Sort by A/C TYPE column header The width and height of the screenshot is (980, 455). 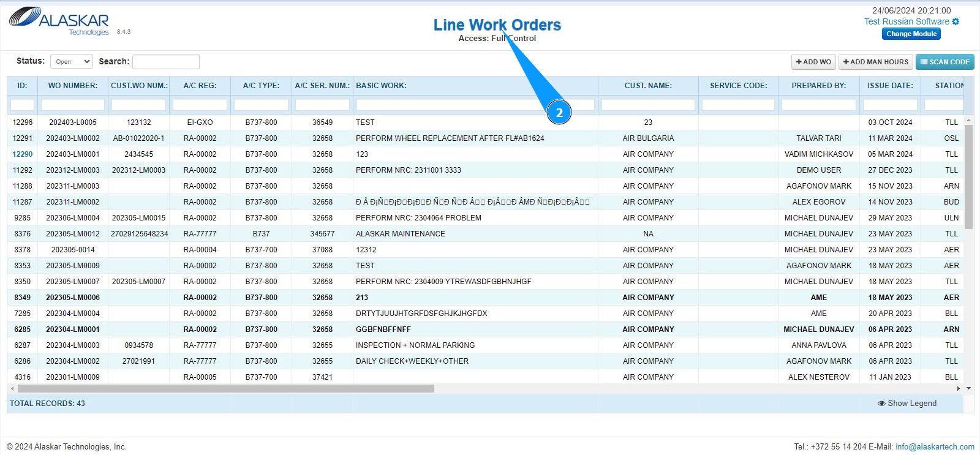pyautogui.click(x=261, y=86)
